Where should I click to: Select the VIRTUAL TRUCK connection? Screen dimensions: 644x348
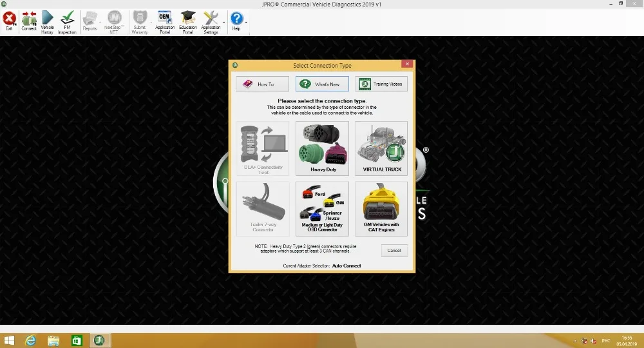[381, 148]
